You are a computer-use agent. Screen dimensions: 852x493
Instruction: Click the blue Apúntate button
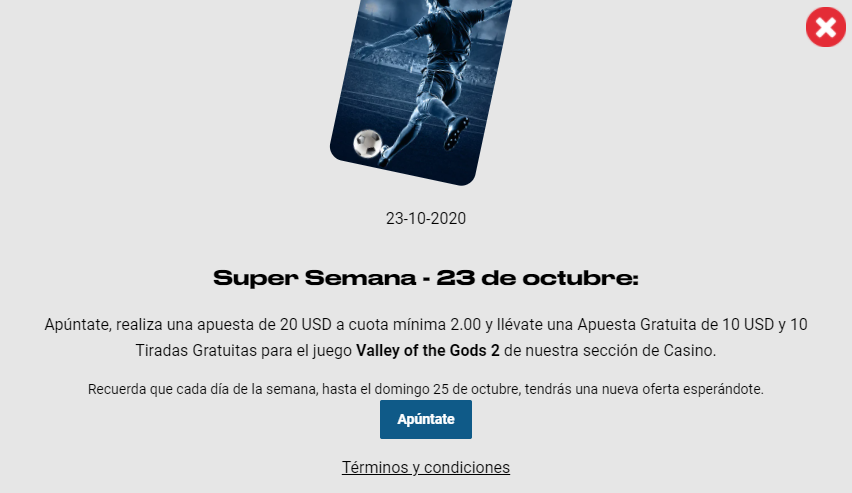pos(425,419)
